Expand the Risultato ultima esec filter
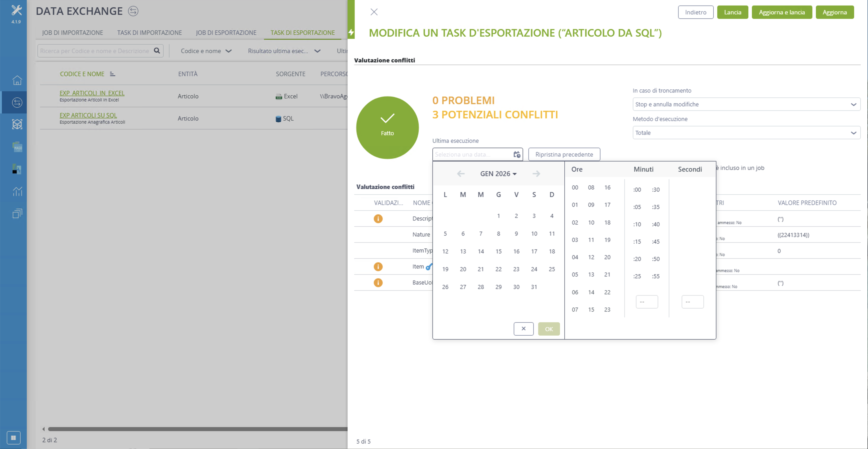Viewport: 868px width, 449px height. pos(284,51)
